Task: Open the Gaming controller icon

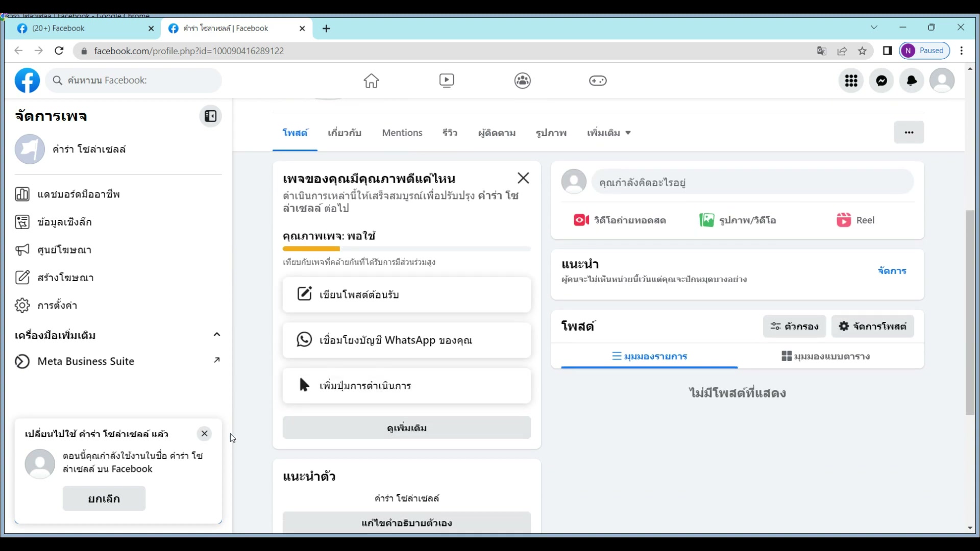Action: 598,81
